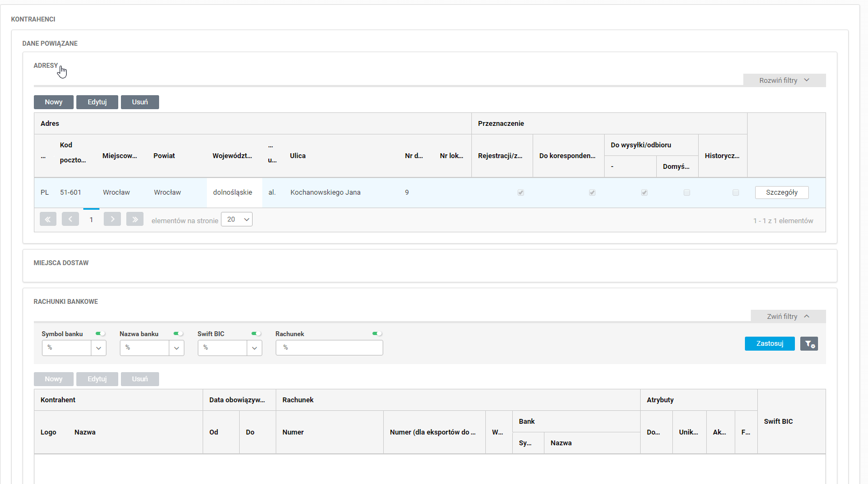Open the Nazwa banku dropdown arrow

pos(176,348)
